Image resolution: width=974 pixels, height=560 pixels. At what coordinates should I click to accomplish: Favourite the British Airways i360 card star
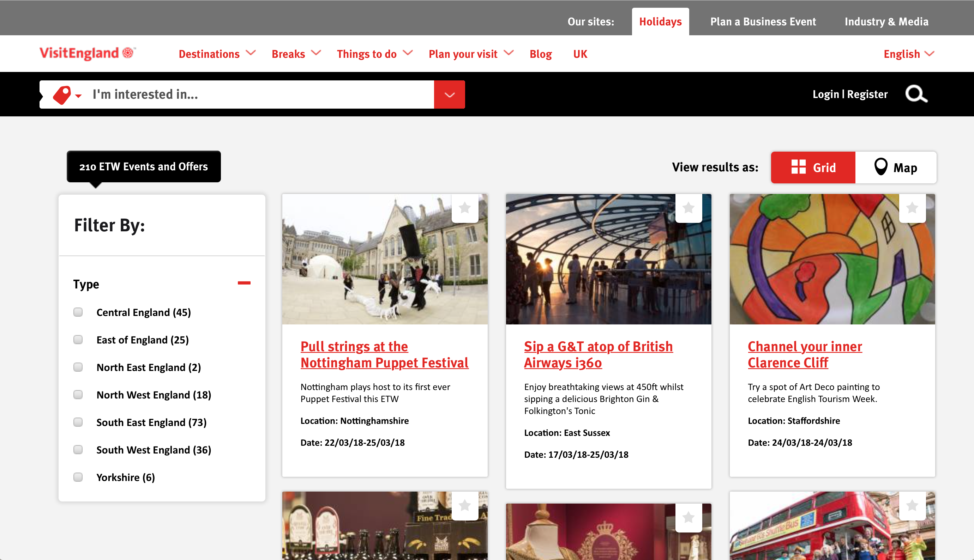(x=689, y=208)
